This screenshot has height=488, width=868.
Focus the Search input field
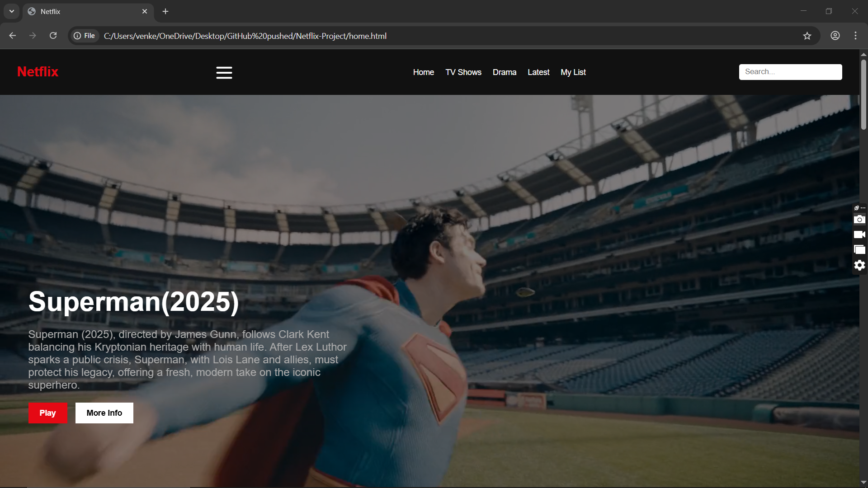coord(790,72)
